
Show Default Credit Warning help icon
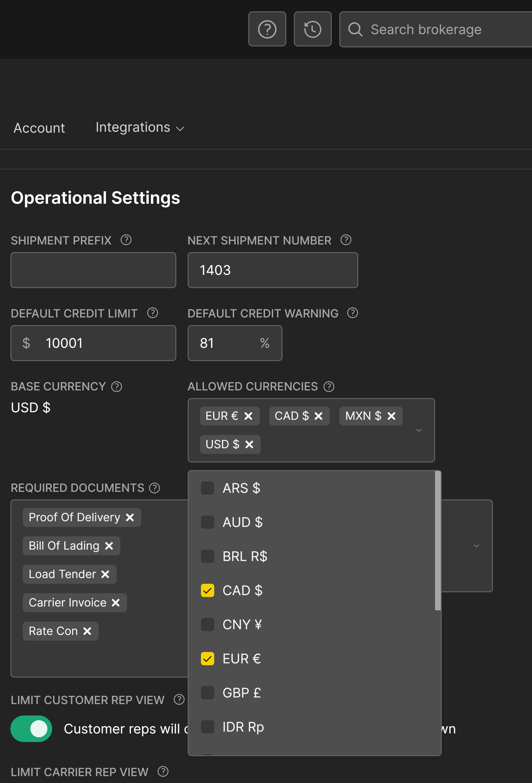point(352,313)
